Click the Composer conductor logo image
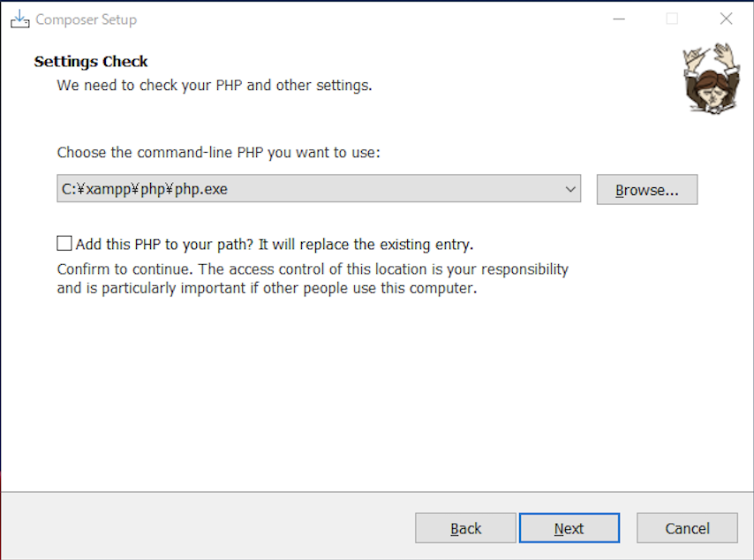The width and height of the screenshot is (754, 560). coord(712,79)
